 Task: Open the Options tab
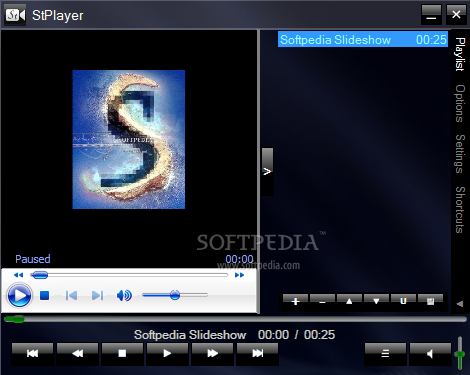click(460, 103)
